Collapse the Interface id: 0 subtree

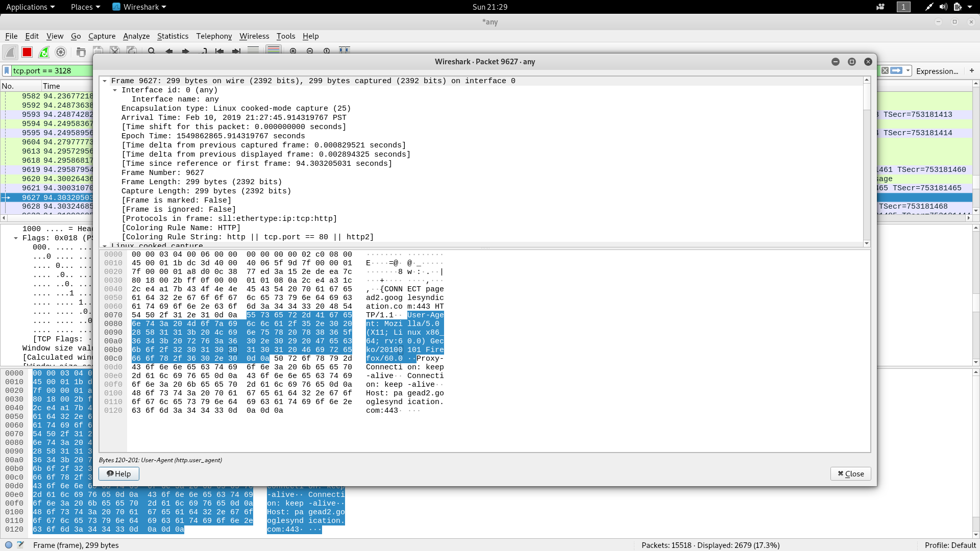[x=115, y=90]
